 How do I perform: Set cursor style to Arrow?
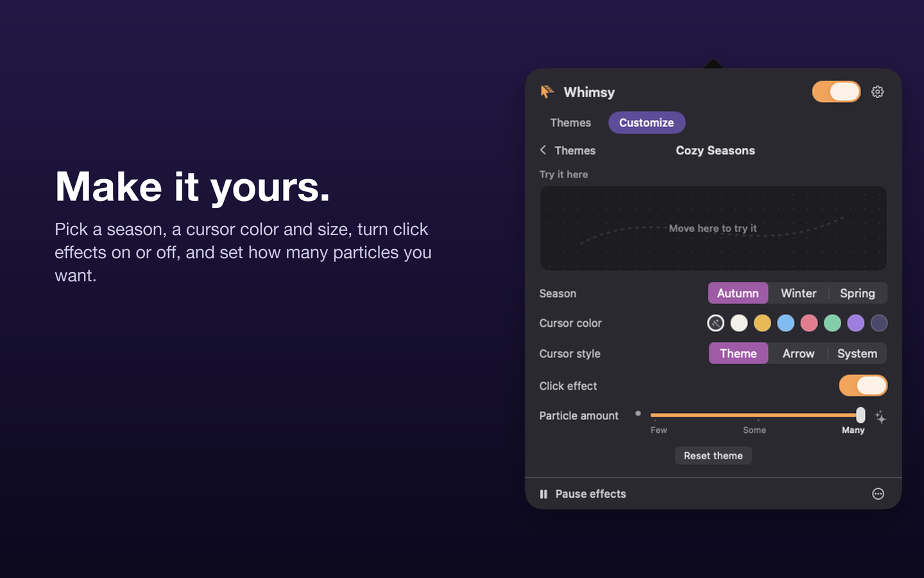pos(798,353)
